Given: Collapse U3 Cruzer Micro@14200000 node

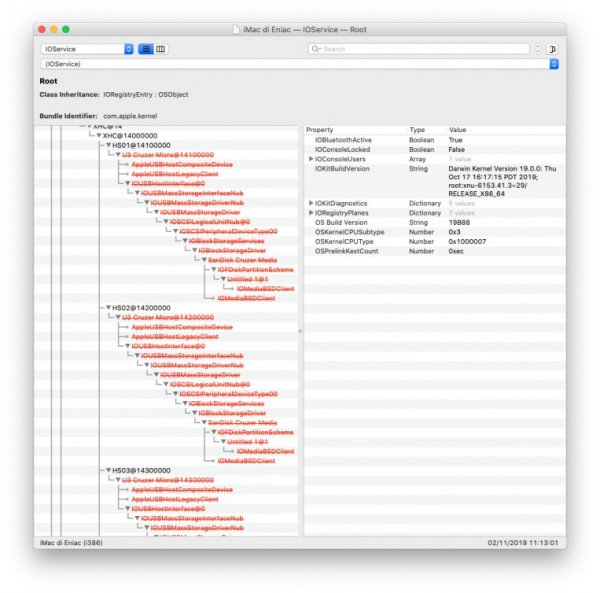Looking at the screenshot, I should [x=118, y=318].
